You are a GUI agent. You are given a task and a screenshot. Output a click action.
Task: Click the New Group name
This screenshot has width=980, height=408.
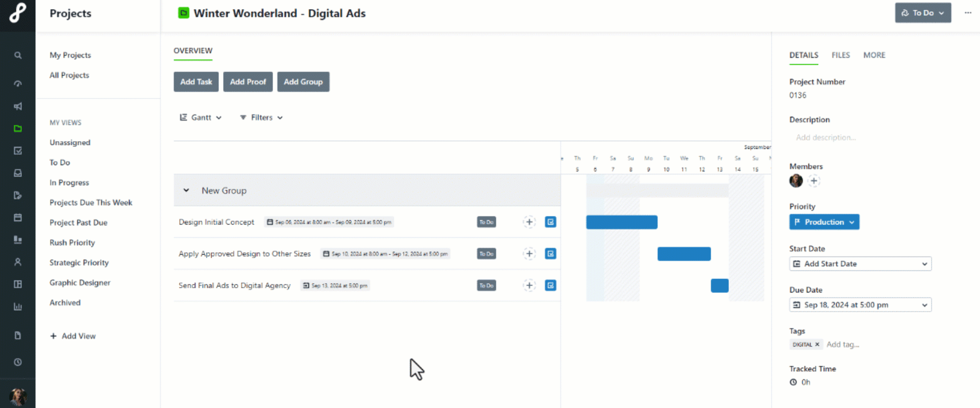224,190
